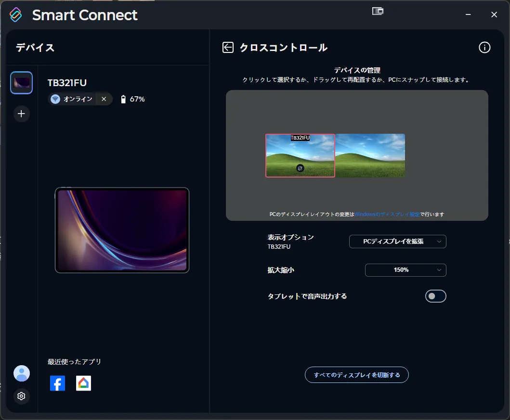
Task: Click the picture-in-picture icon in the title bar
Action: pyautogui.click(x=378, y=11)
